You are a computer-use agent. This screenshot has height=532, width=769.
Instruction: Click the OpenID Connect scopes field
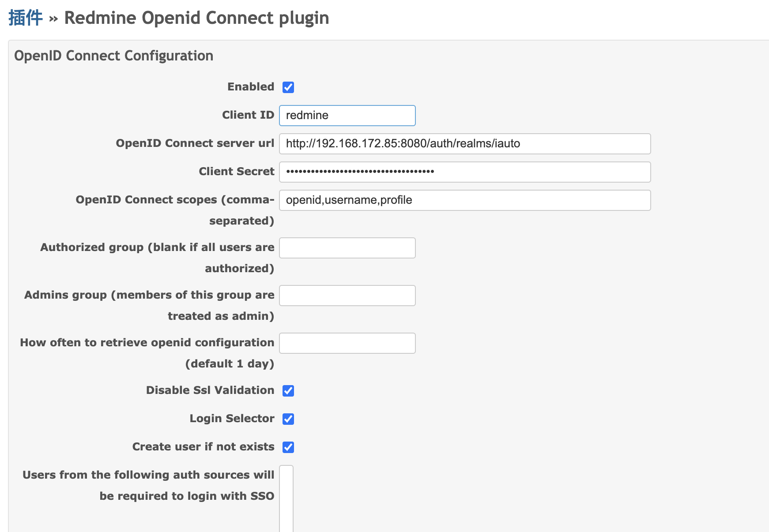[465, 200]
